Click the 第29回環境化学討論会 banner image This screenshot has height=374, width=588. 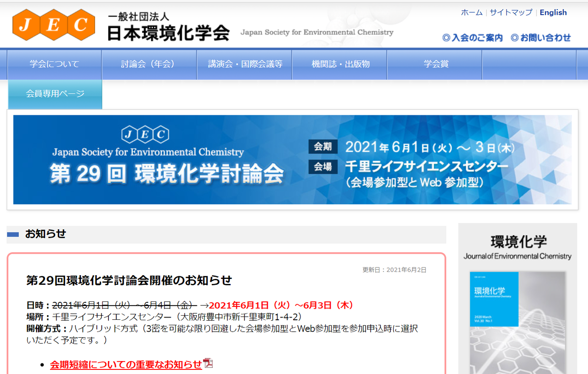point(292,159)
